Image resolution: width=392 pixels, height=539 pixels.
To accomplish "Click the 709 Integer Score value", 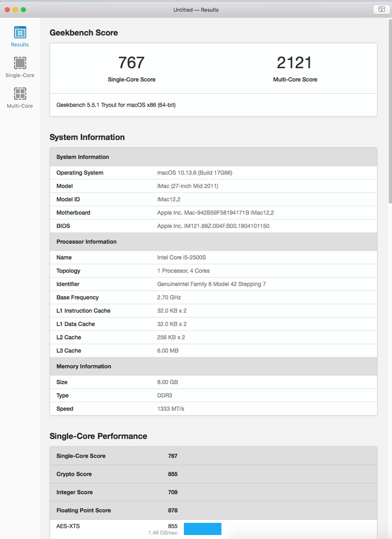I will (x=173, y=492).
